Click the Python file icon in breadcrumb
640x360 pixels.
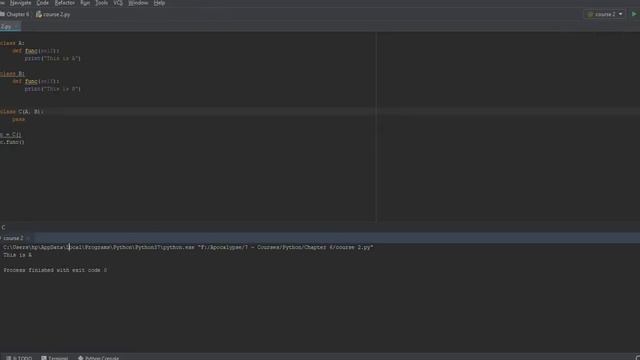click(39, 14)
